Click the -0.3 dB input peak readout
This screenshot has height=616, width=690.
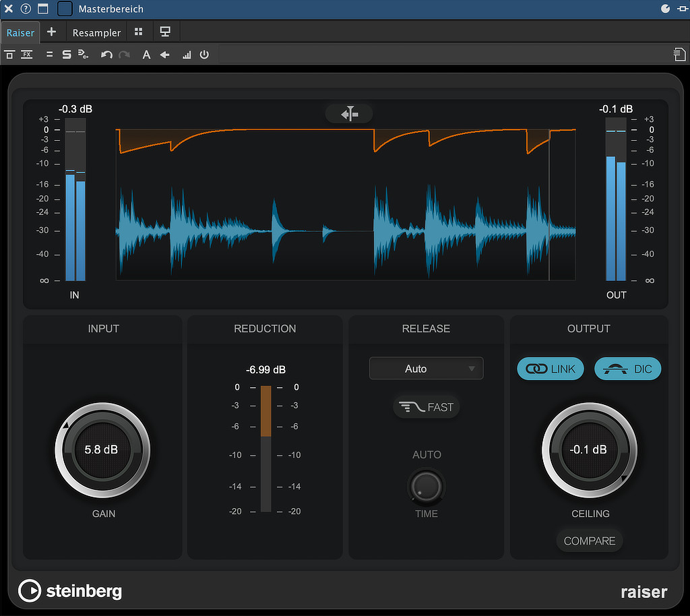coord(75,109)
